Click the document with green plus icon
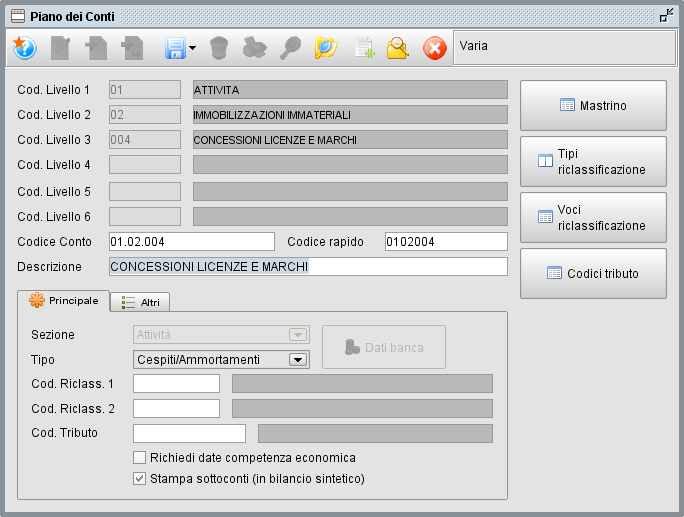This screenshot has width=684, height=517. click(x=364, y=48)
